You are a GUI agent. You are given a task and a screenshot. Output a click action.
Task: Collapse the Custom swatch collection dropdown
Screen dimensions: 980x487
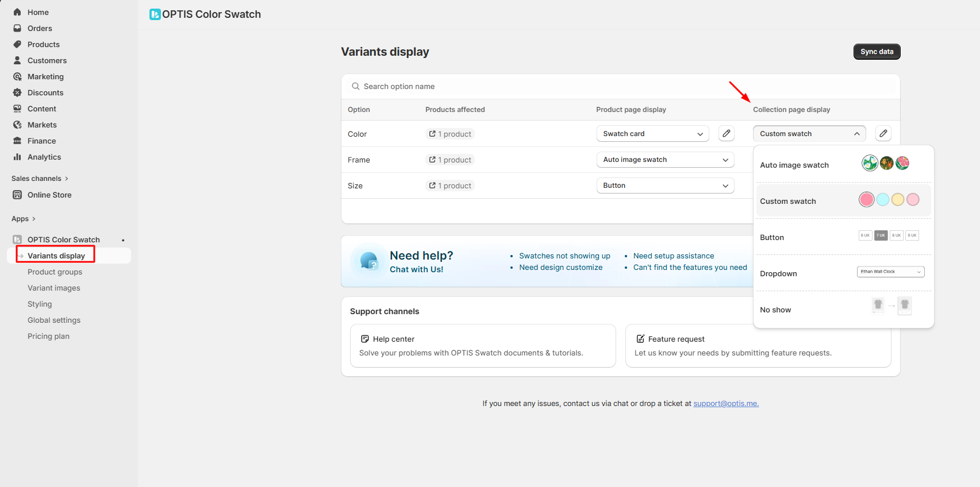point(809,133)
